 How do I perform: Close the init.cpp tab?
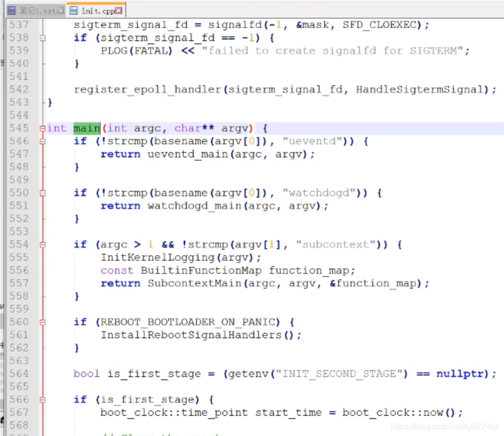(118, 11)
